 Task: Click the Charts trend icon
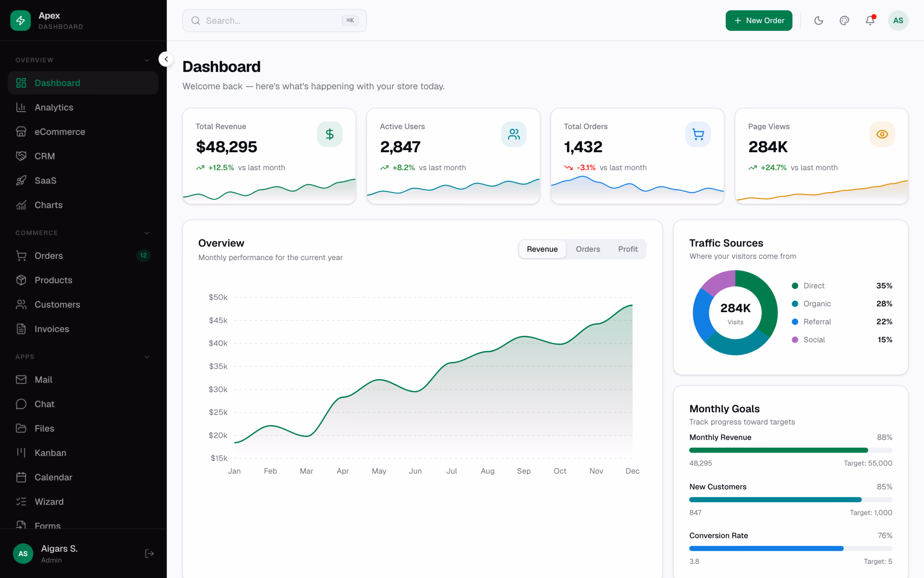pyautogui.click(x=21, y=205)
